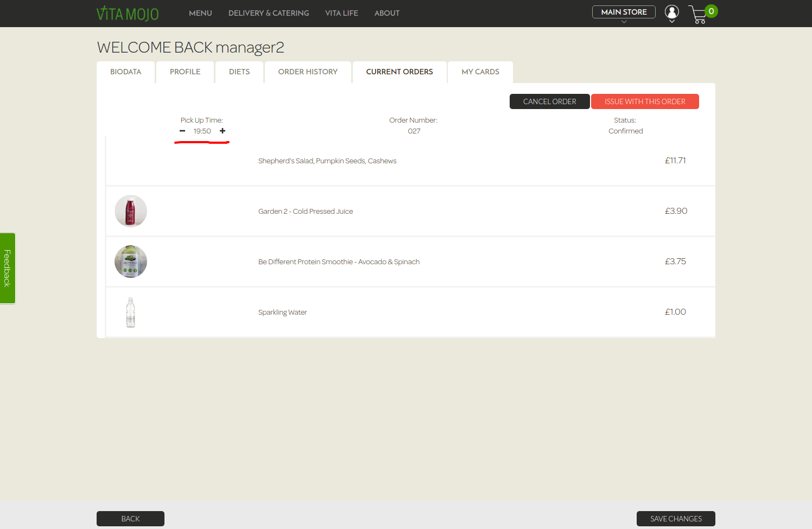
Task: Switch to the Order History tab
Action: [308, 72]
